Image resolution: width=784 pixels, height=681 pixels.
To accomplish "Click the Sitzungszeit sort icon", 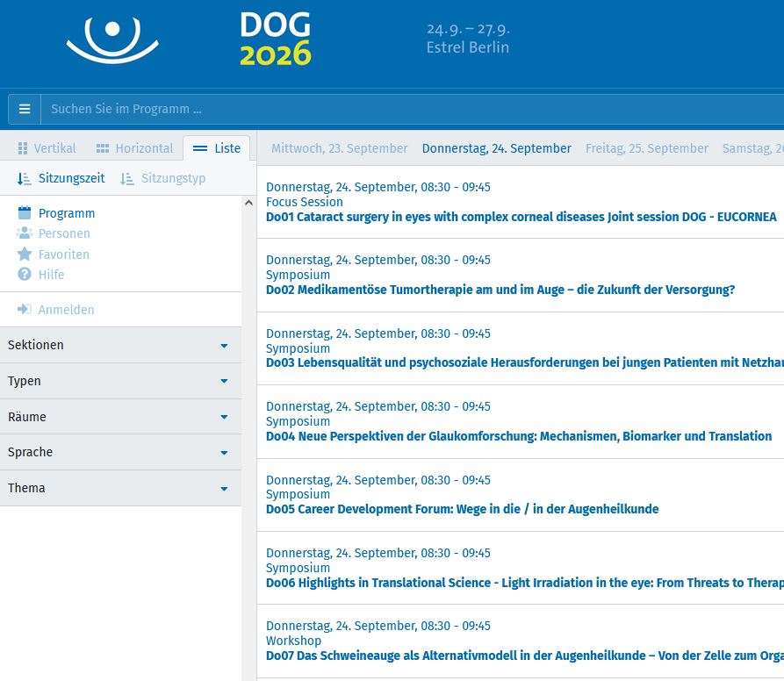I will coord(25,178).
